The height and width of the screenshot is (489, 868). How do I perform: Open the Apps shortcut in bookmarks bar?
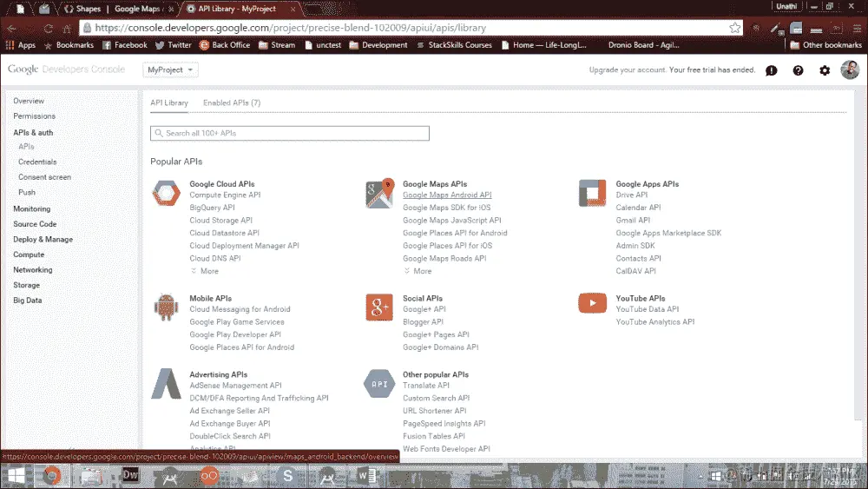[21, 45]
